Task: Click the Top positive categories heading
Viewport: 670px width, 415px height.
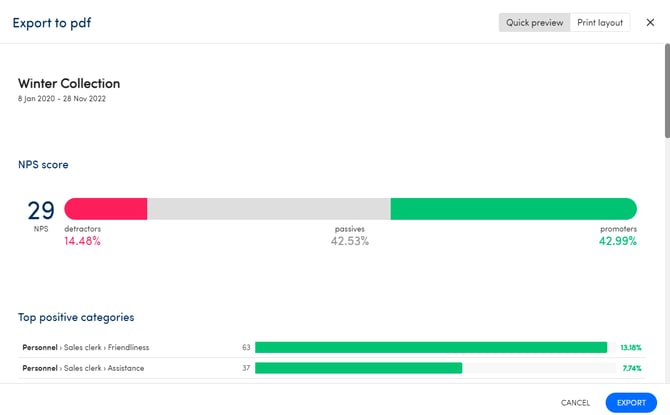Action: point(76,317)
